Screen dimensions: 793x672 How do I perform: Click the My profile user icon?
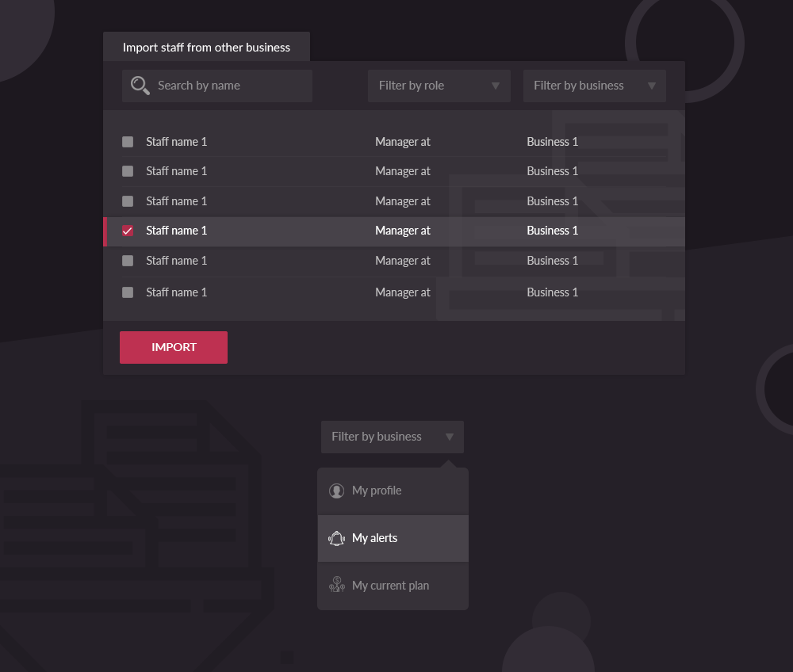pyautogui.click(x=336, y=491)
